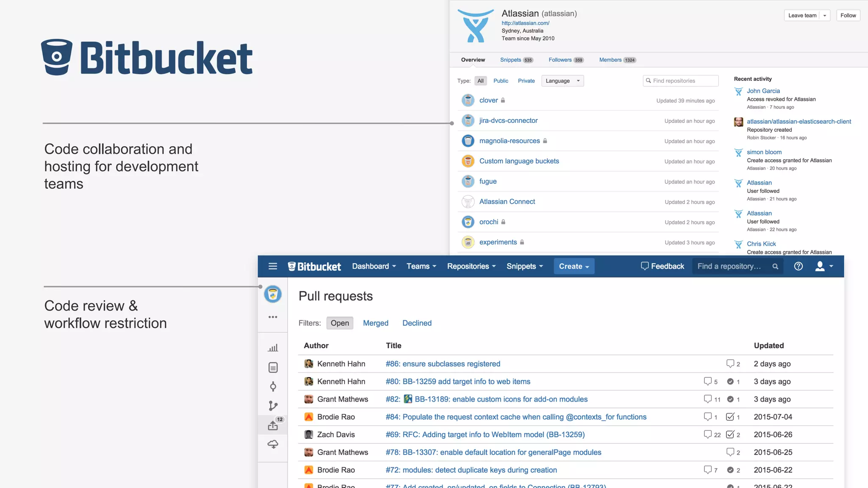Click the Updated column header
868x488 pixels.
769,346
